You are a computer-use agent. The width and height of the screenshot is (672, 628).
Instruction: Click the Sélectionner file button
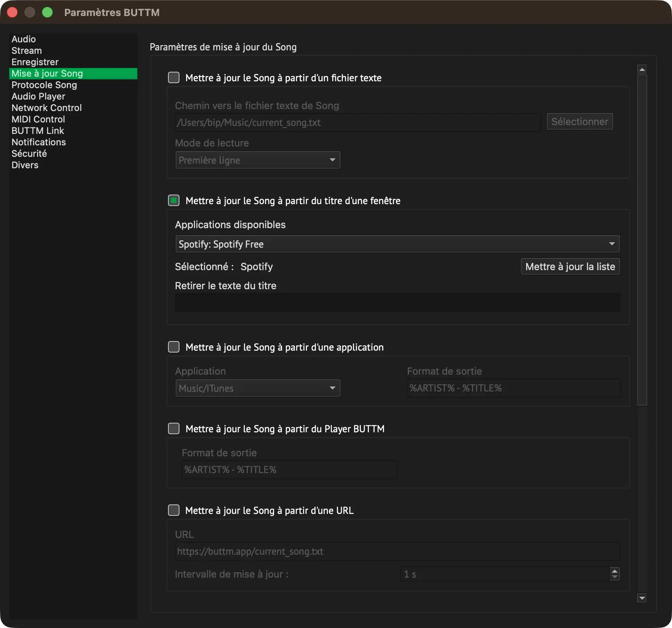580,121
